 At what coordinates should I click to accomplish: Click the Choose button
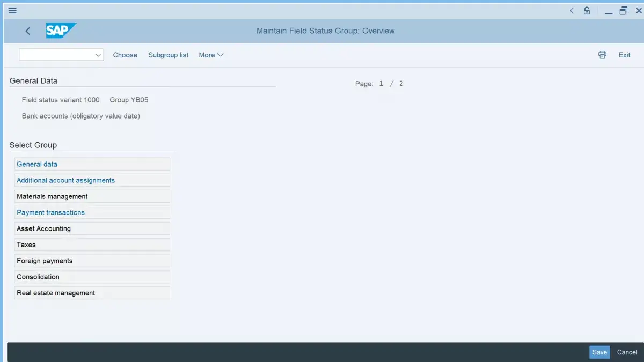(x=125, y=55)
